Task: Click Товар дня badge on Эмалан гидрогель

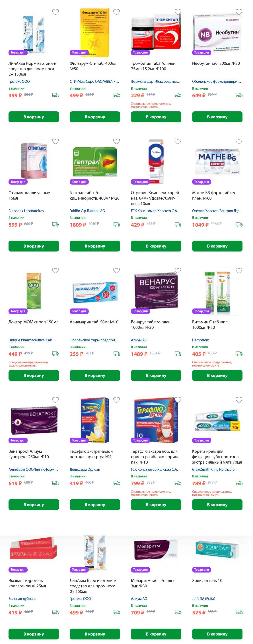Action: tap(18, 569)
